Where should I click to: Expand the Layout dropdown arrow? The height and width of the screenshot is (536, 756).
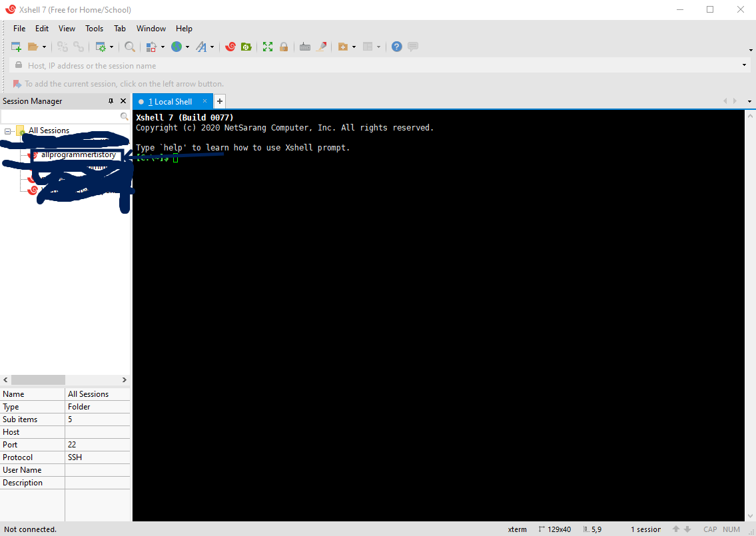pos(378,47)
